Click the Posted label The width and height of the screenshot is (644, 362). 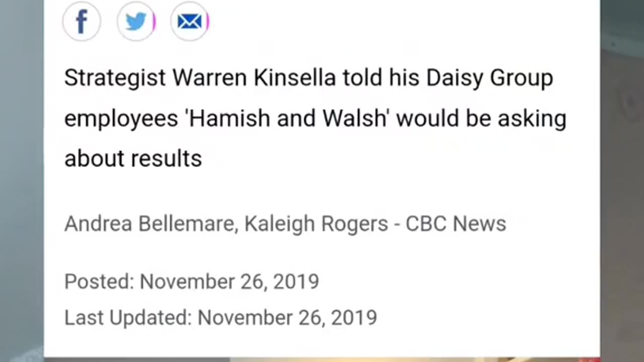(99, 282)
